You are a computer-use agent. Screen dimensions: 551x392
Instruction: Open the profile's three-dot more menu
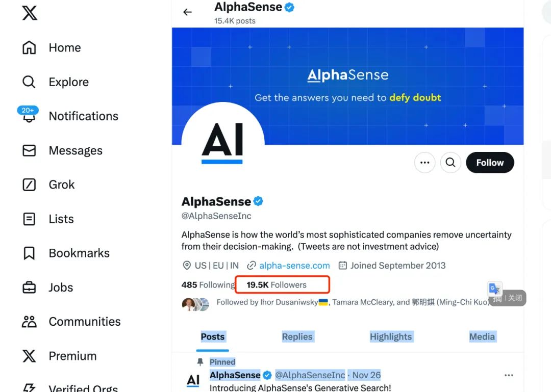coord(425,163)
